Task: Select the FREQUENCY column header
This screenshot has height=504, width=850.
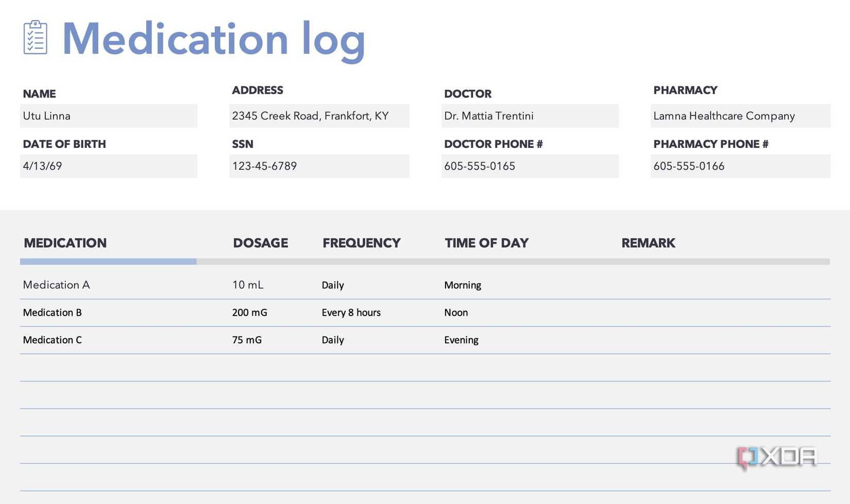Action: point(362,243)
